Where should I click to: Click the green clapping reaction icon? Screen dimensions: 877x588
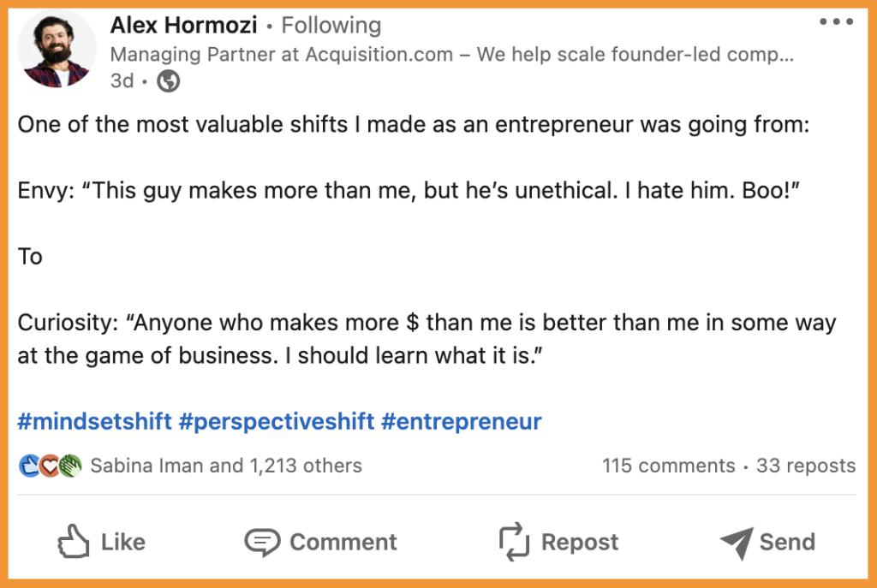pyautogui.click(x=70, y=466)
